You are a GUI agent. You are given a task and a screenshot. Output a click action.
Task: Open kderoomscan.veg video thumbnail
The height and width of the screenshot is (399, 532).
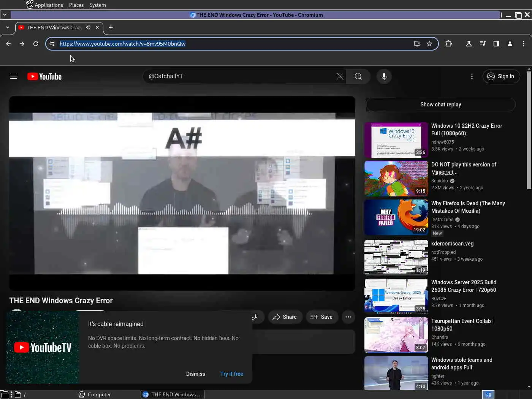[396, 258]
